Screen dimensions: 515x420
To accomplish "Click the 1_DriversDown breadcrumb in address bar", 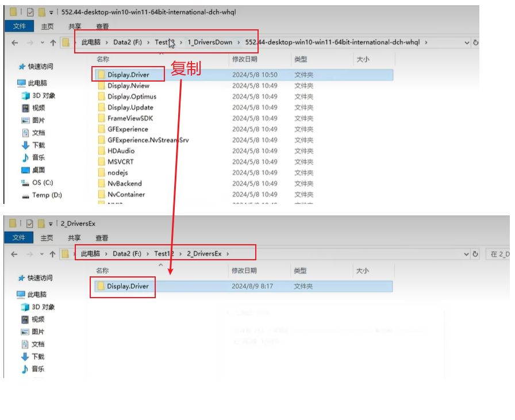I will coord(210,43).
